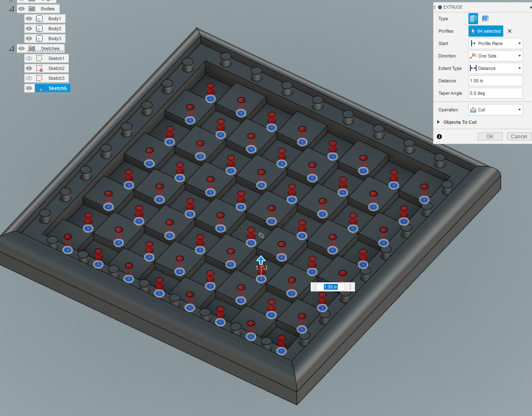Open the Operation dropdown showing Cut
Screen dimensions: 532x416
(496, 110)
